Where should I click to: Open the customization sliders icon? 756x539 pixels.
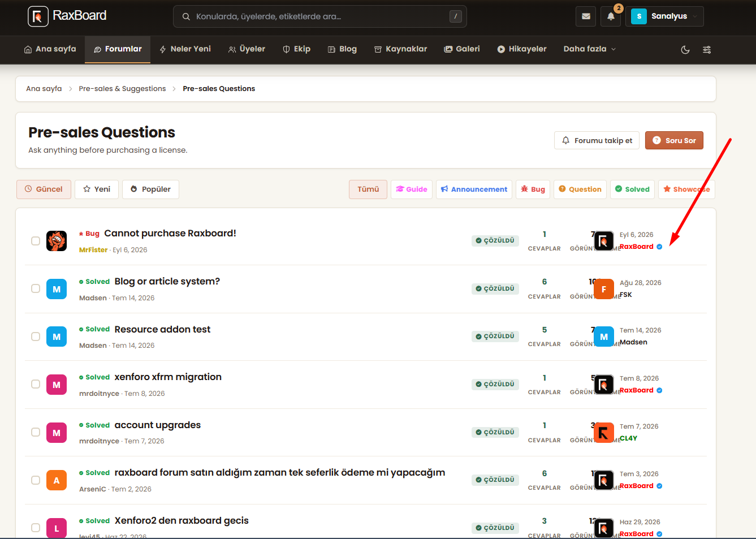[x=707, y=50]
